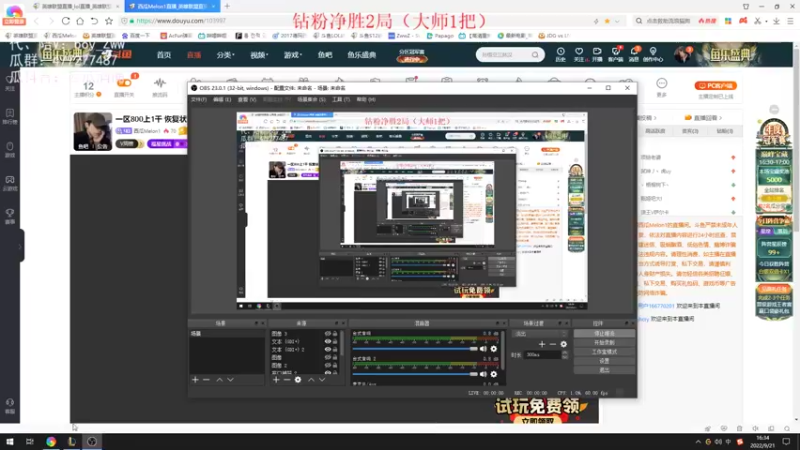The width and height of the screenshot is (800, 450).
Task: Open Douyu follow (关注) heart icon
Action: pos(579,54)
